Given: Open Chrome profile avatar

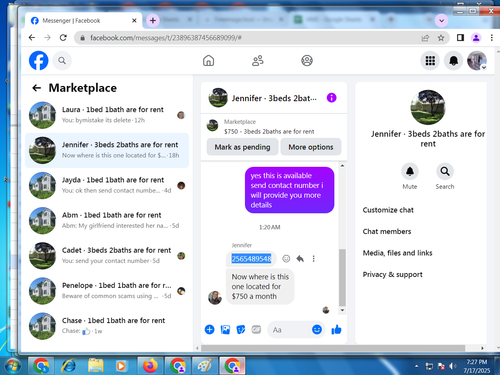Looking at the screenshot, I should coord(476,38).
